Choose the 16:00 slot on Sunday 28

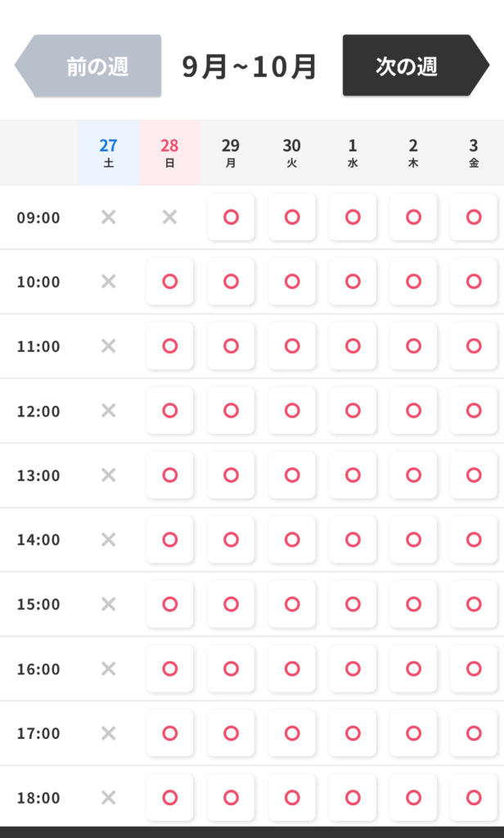(169, 669)
